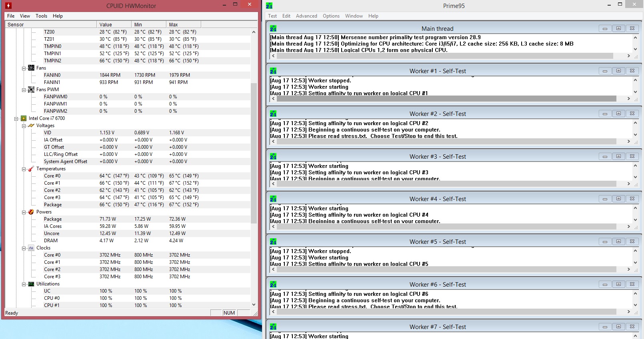Open the Tools menu in HWMonitor
This screenshot has width=644, height=339.
(x=41, y=16)
